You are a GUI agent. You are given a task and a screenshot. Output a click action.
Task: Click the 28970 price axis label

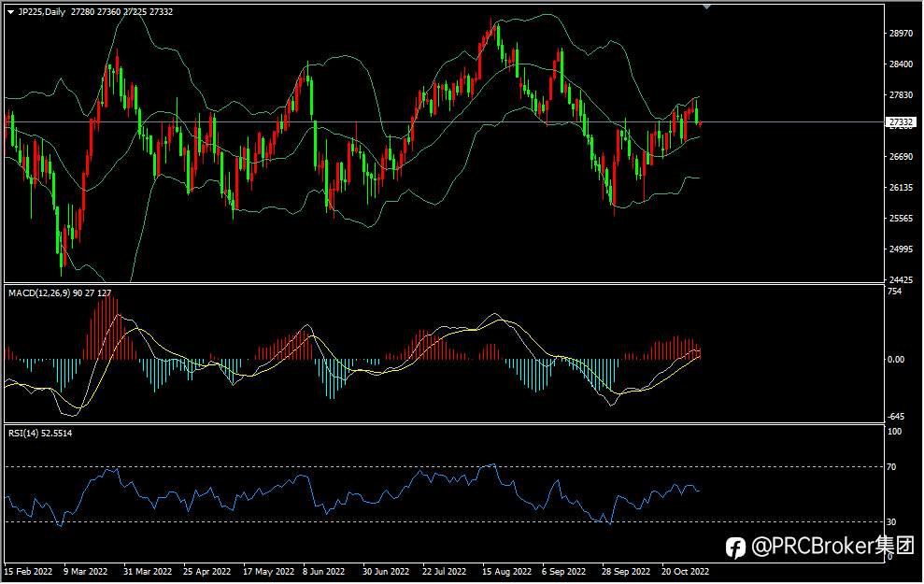coord(901,34)
